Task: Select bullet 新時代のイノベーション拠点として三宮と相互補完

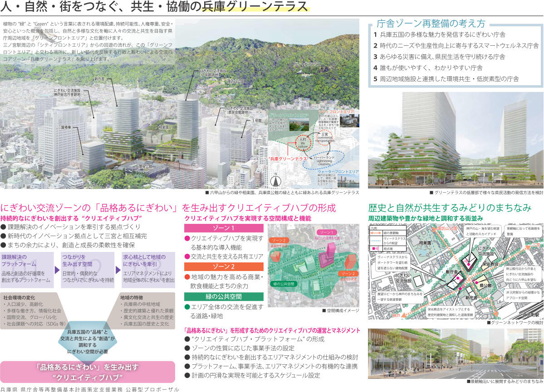Action: (74, 236)
